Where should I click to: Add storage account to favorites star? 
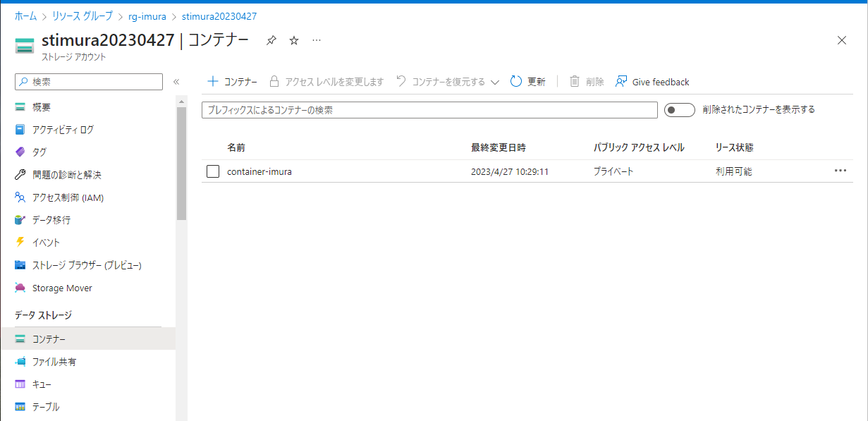coord(294,41)
